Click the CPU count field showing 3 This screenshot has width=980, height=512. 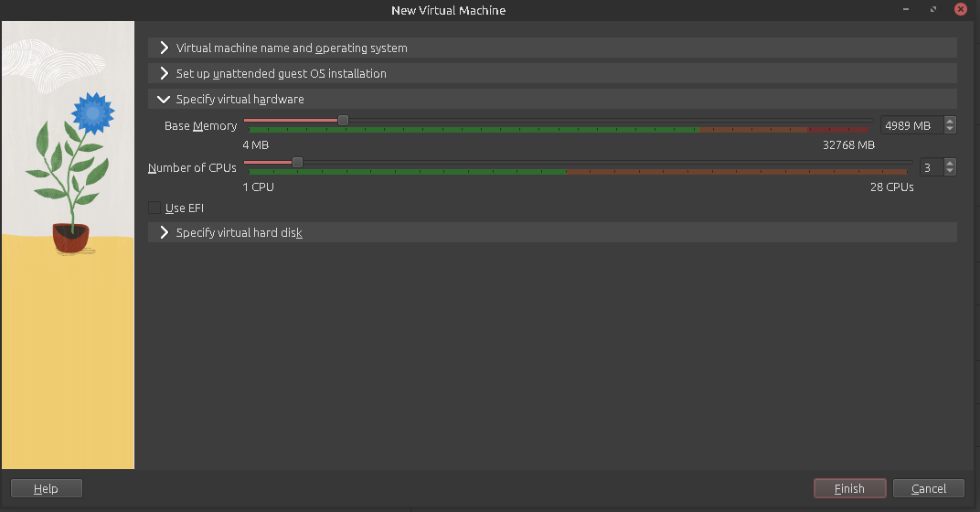click(x=929, y=167)
